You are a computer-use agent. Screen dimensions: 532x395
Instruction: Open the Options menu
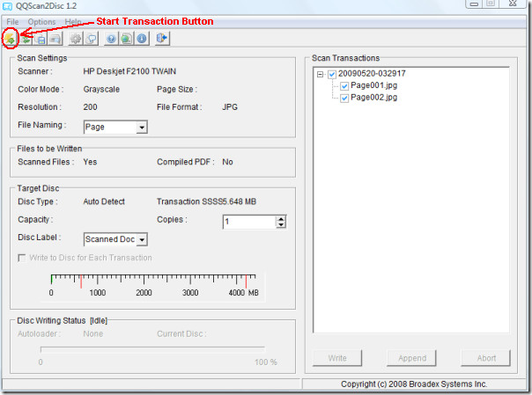click(41, 22)
